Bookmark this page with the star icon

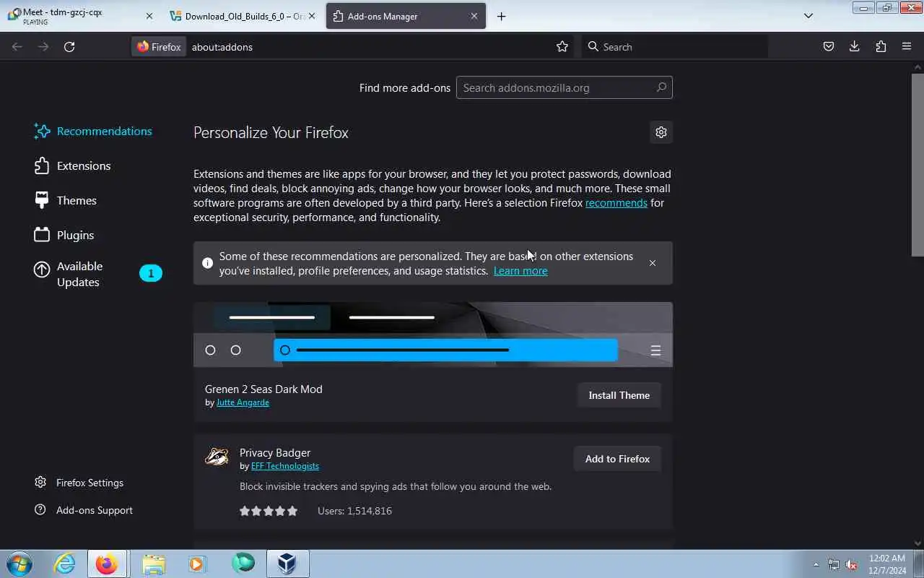(562, 47)
